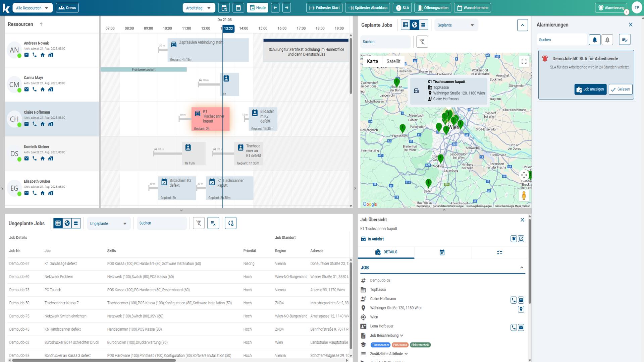Click the Job anzeigen button
Viewport: 644px width, 362px height.
point(590,89)
